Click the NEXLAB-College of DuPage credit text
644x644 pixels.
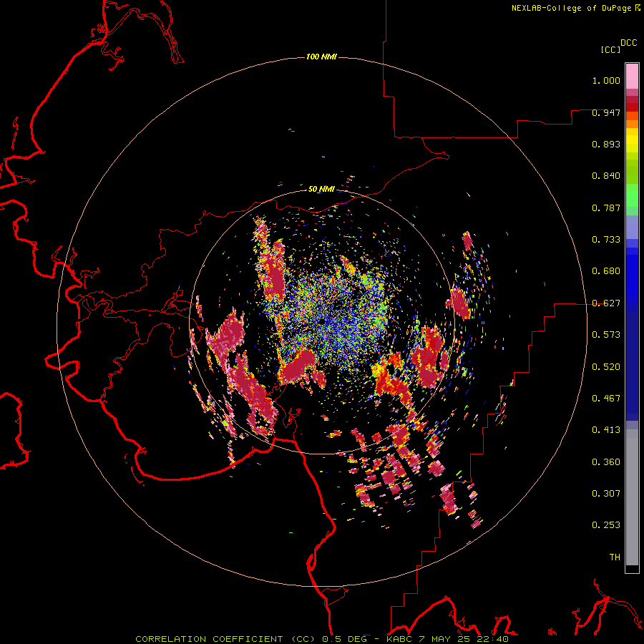point(571,8)
